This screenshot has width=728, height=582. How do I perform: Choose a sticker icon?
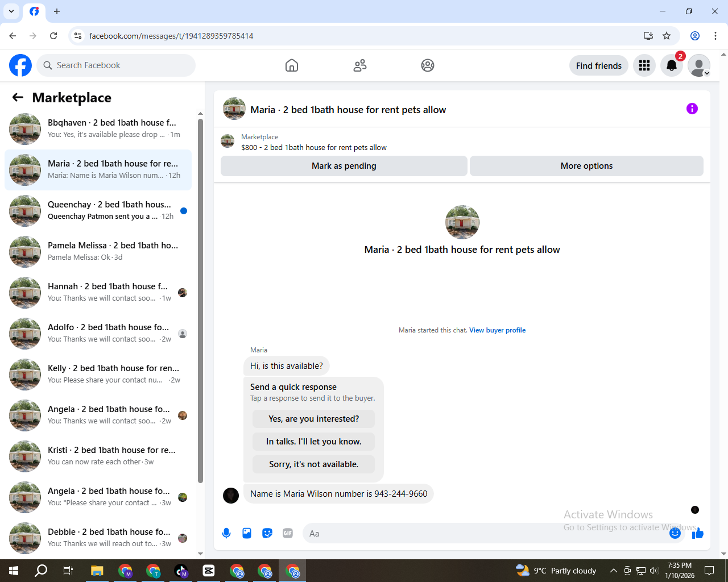(267, 533)
